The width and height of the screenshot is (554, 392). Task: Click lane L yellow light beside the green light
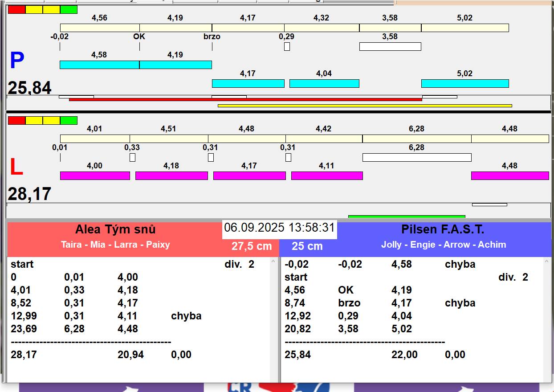pyautogui.click(x=52, y=120)
